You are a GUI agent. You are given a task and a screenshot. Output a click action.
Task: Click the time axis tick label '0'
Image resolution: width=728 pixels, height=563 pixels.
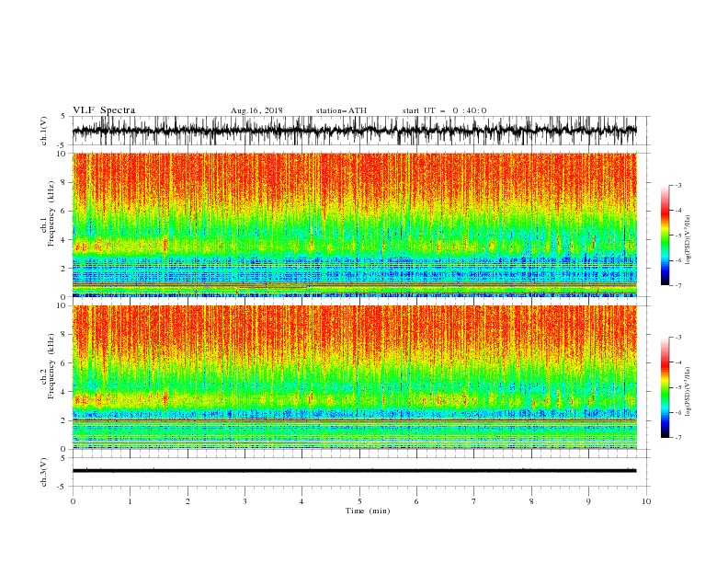(73, 501)
